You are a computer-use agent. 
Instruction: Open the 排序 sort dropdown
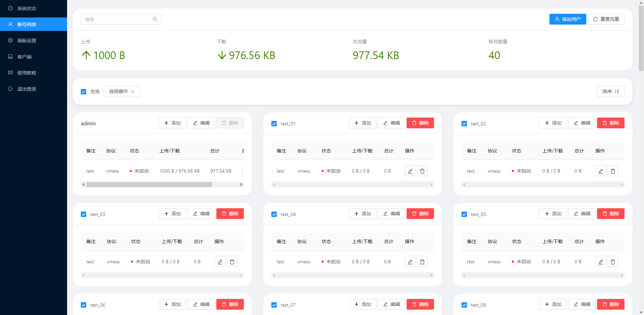tap(610, 91)
